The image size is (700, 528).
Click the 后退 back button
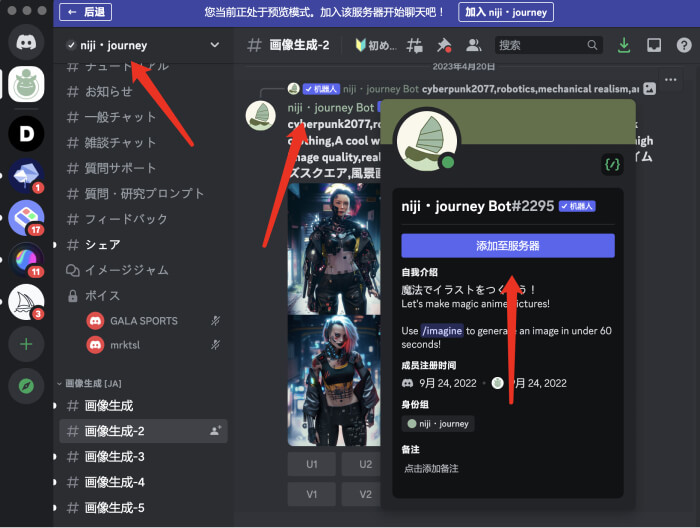(x=86, y=12)
